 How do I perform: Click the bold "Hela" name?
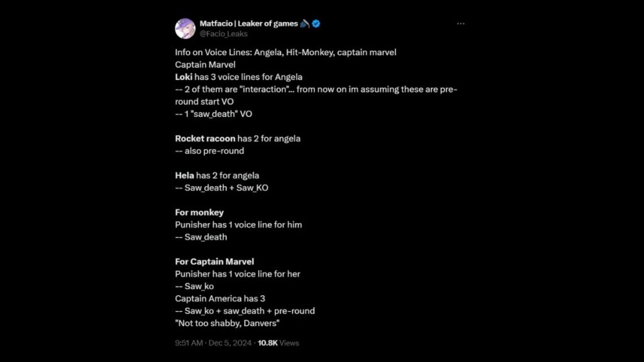(x=184, y=175)
